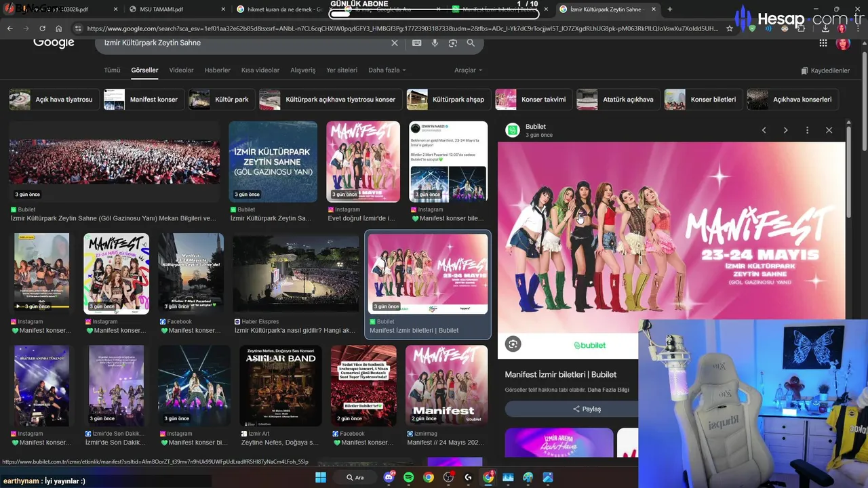Viewport: 868px width, 488px height.
Task: Open Task Manager monitor icon in taskbar
Action: coord(508,477)
